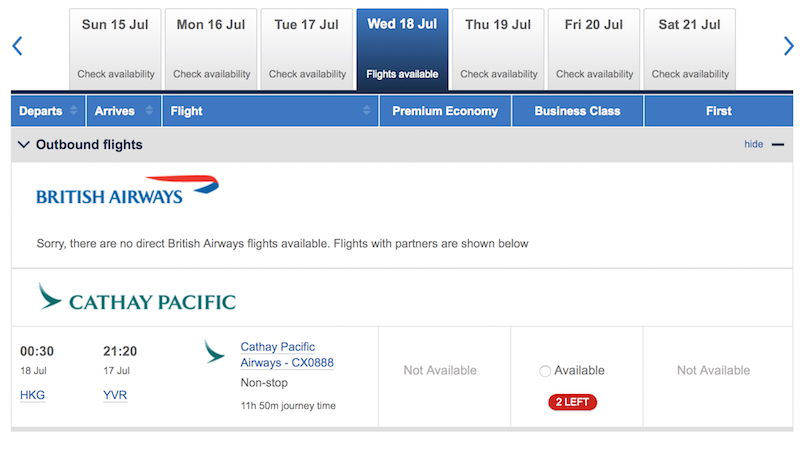Select the Business Class Available radio button
The image size is (800, 450).
(545, 371)
